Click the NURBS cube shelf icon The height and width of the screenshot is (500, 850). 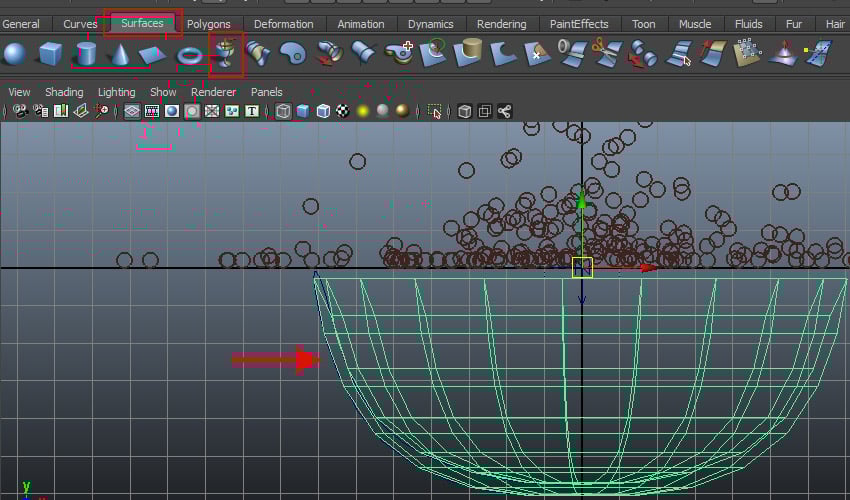point(50,54)
